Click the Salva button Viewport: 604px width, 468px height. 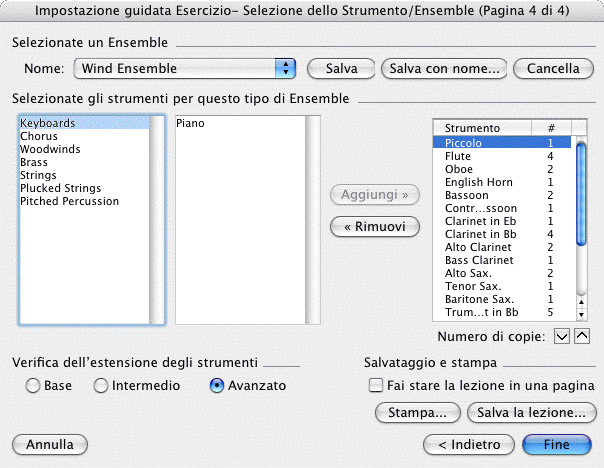point(341,68)
